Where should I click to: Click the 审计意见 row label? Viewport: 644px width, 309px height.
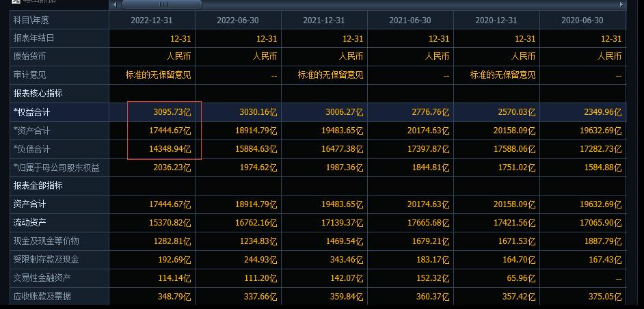point(29,75)
